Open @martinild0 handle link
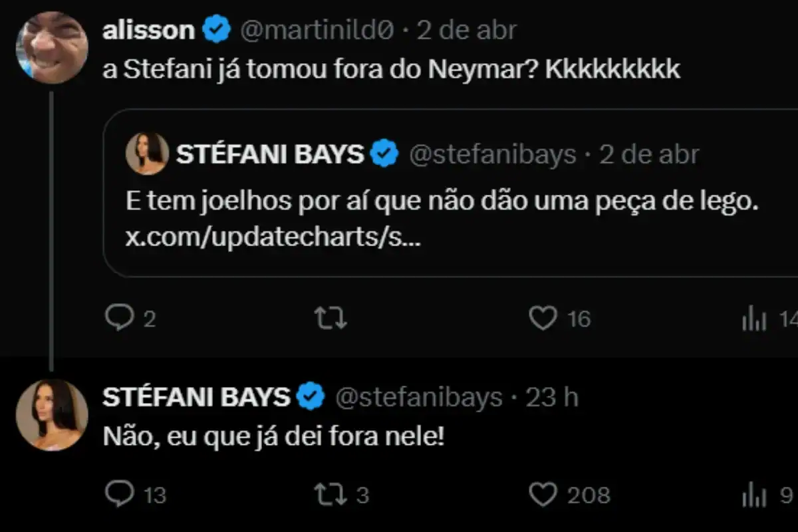798x532 pixels. tap(317, 30)
